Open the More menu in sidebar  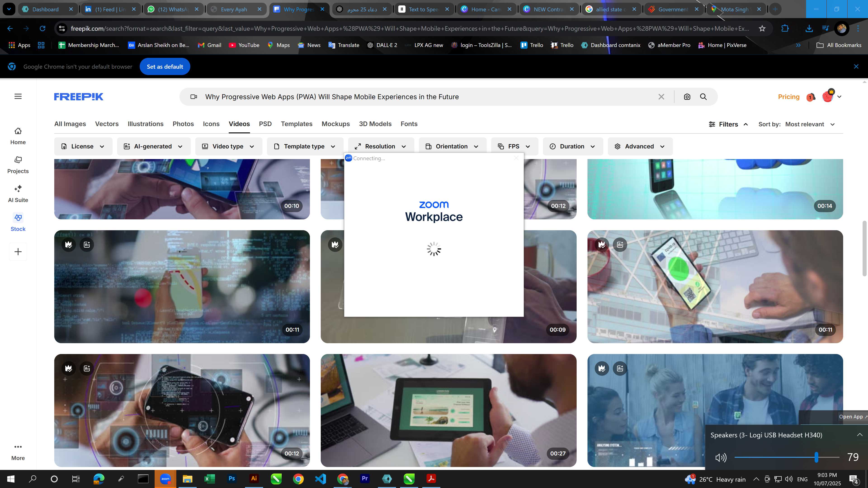[18, 452]
